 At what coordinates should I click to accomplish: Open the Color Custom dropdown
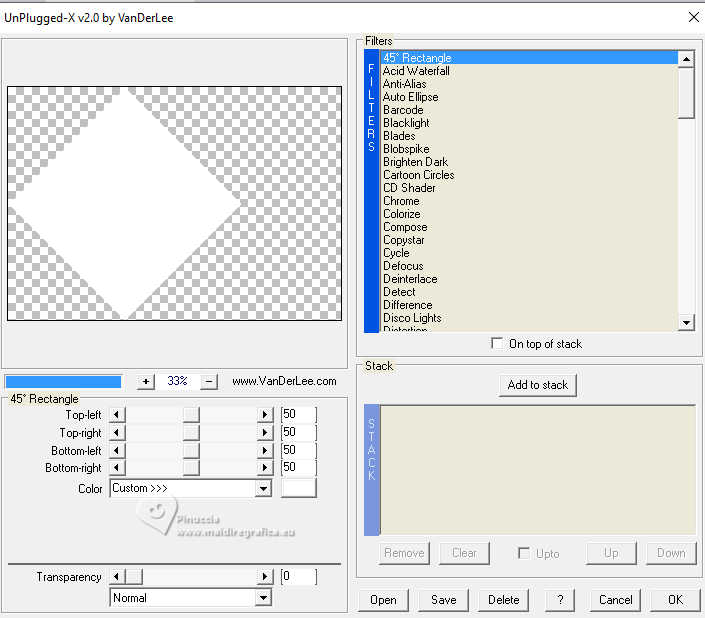coord(263,489)
